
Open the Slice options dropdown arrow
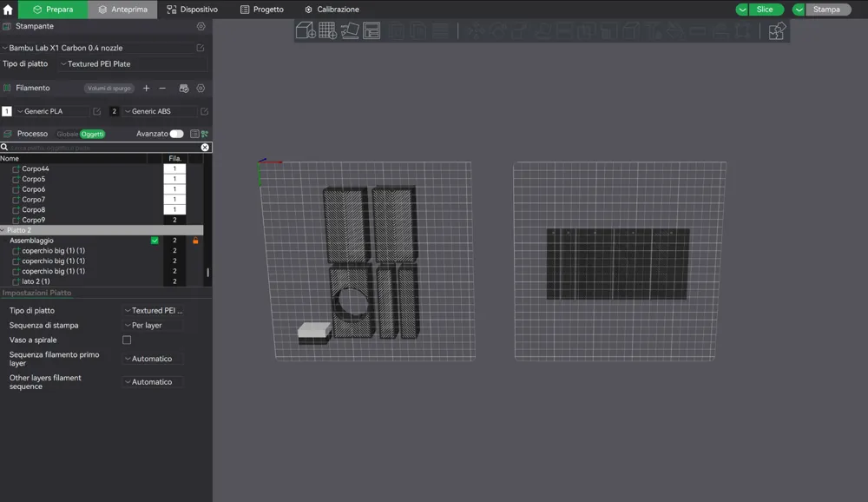click(x=742, y=10)
